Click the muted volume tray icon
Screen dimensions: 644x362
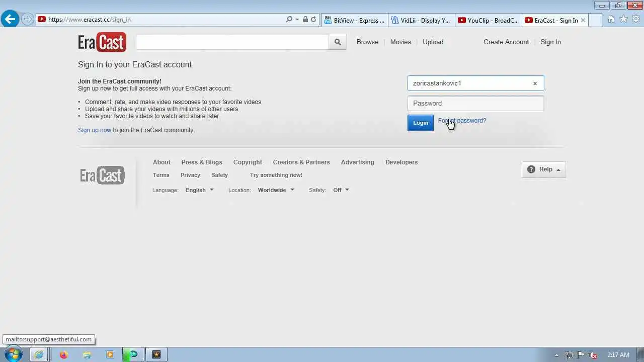point(593,355)
